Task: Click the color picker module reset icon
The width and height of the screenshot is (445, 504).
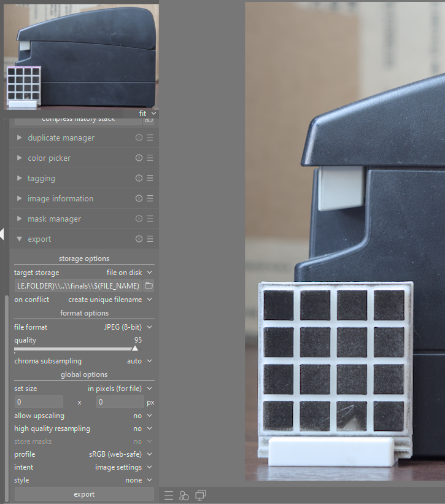Action: [139, 158]
